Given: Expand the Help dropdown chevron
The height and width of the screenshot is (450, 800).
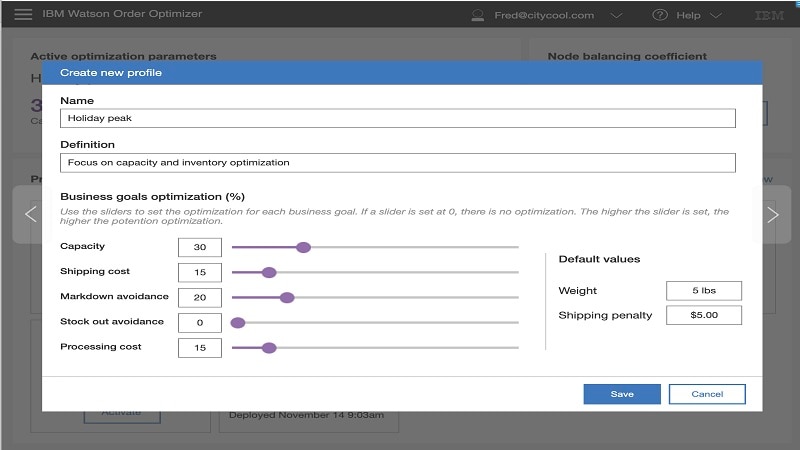Looking at the screenshot, I should pos(716,15).
